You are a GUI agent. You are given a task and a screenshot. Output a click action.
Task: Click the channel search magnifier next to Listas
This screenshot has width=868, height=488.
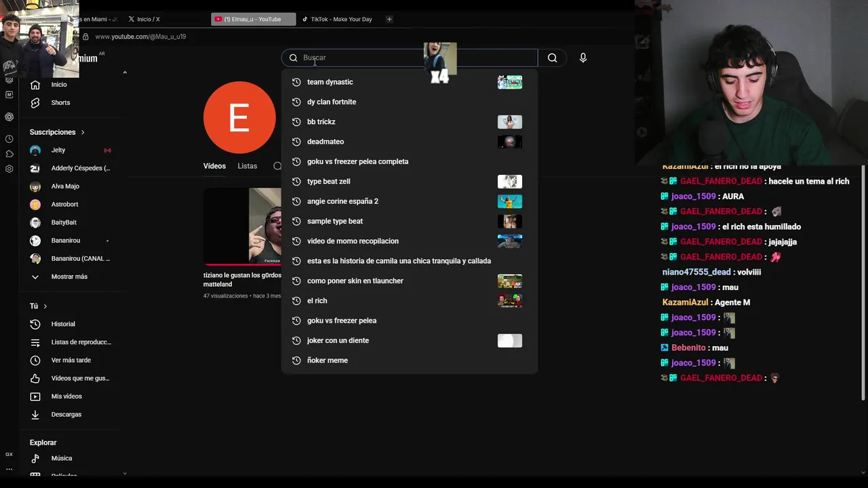coord(277,166)
